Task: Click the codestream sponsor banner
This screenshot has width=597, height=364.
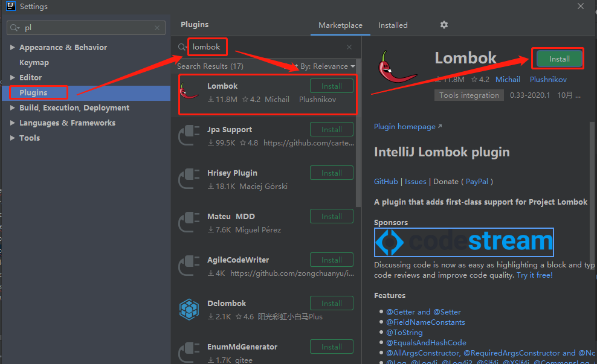Action: tap(463, 242)
